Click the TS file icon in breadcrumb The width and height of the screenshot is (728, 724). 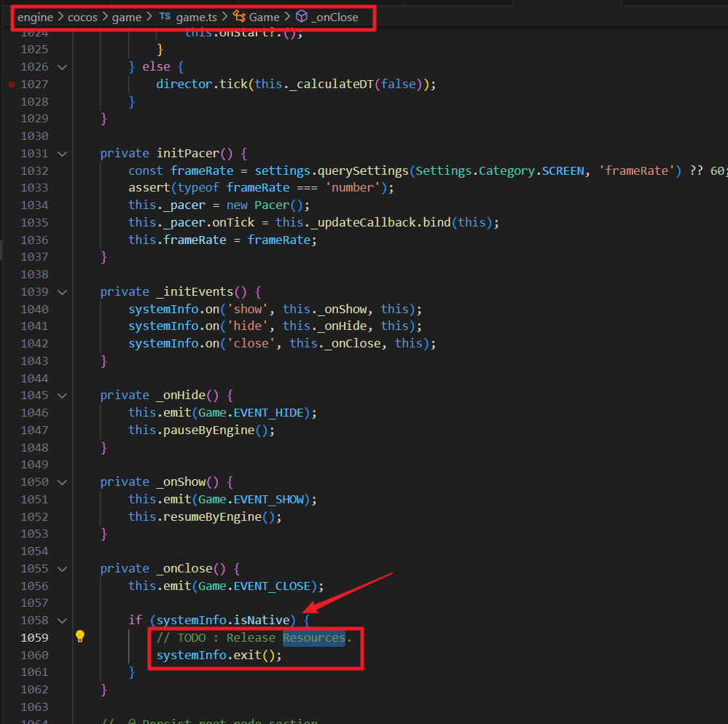pos(165,17)
